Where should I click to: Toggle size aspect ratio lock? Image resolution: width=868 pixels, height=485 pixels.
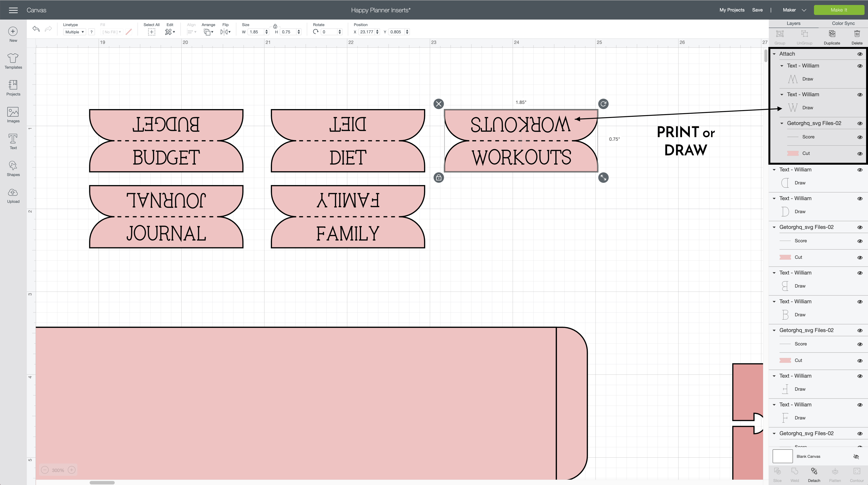coord(275,26)
